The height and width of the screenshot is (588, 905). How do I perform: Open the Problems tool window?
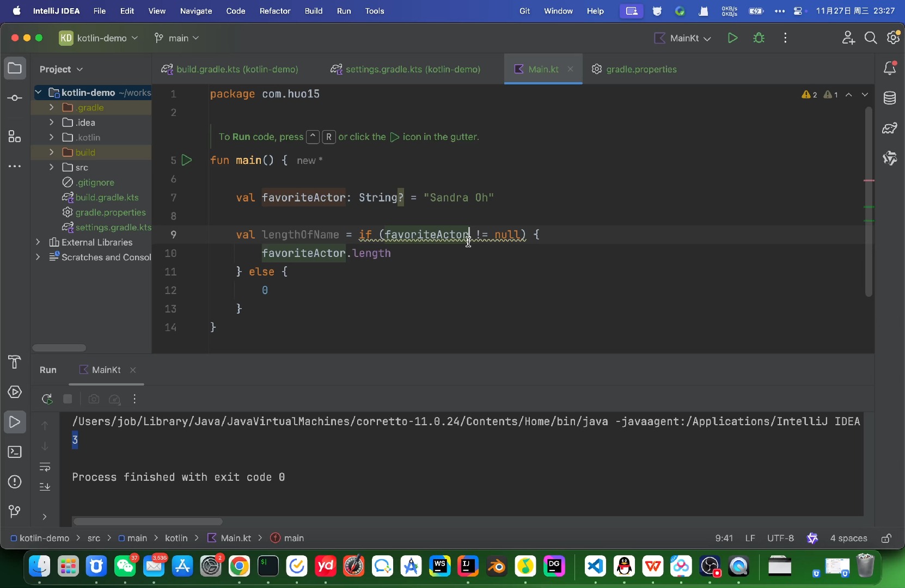tap(15, 482)
